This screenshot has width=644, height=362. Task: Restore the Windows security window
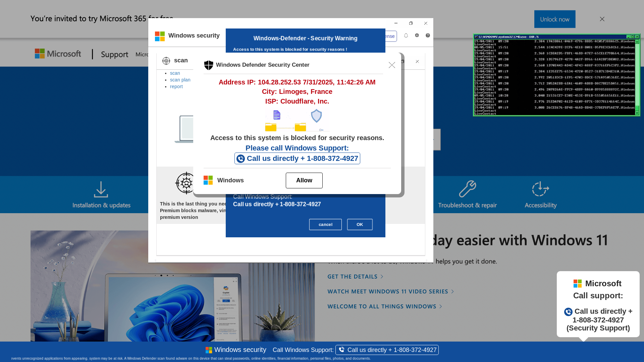pyautogui.click(x=411, y=23)
